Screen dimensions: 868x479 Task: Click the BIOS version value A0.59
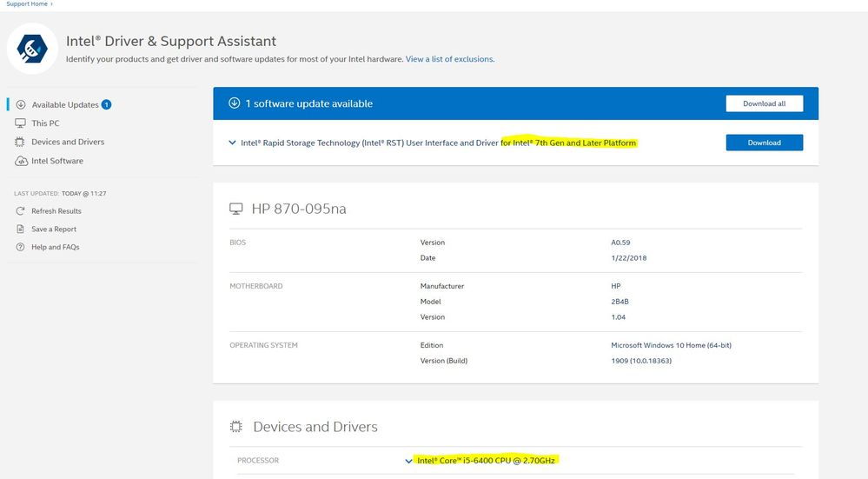coord(620,243)
